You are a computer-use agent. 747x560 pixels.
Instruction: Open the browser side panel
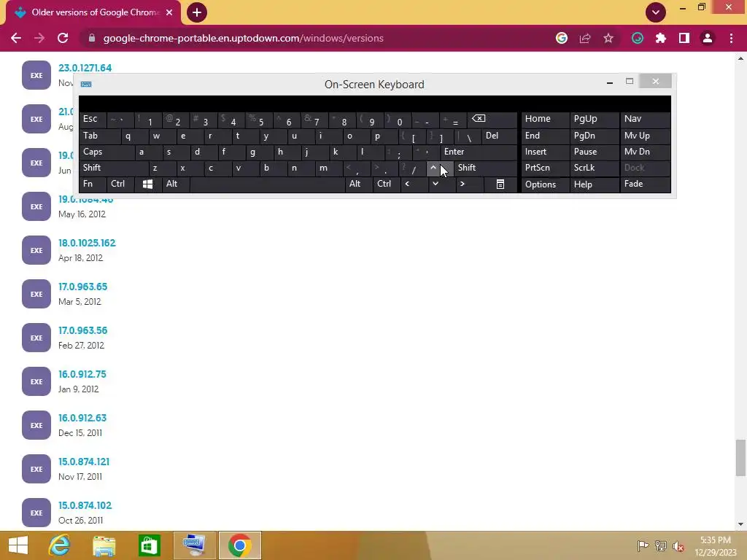pos(684,38)
